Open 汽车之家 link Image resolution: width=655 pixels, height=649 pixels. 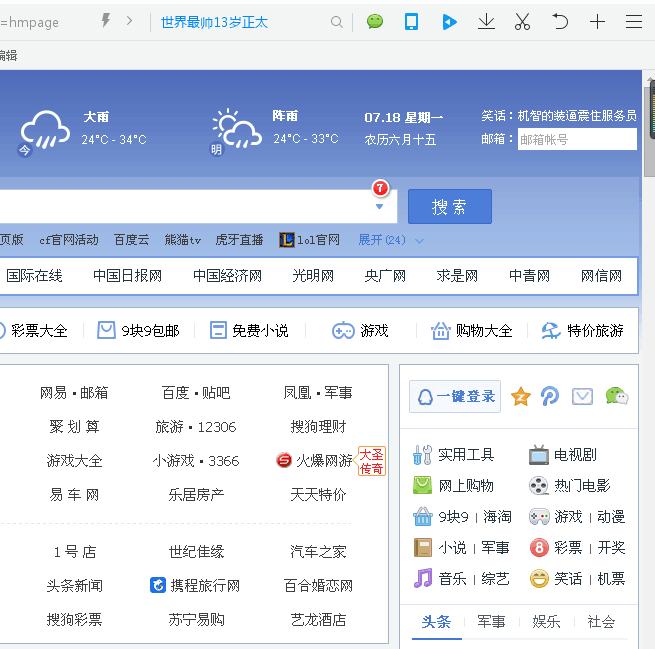pos(318,552)
